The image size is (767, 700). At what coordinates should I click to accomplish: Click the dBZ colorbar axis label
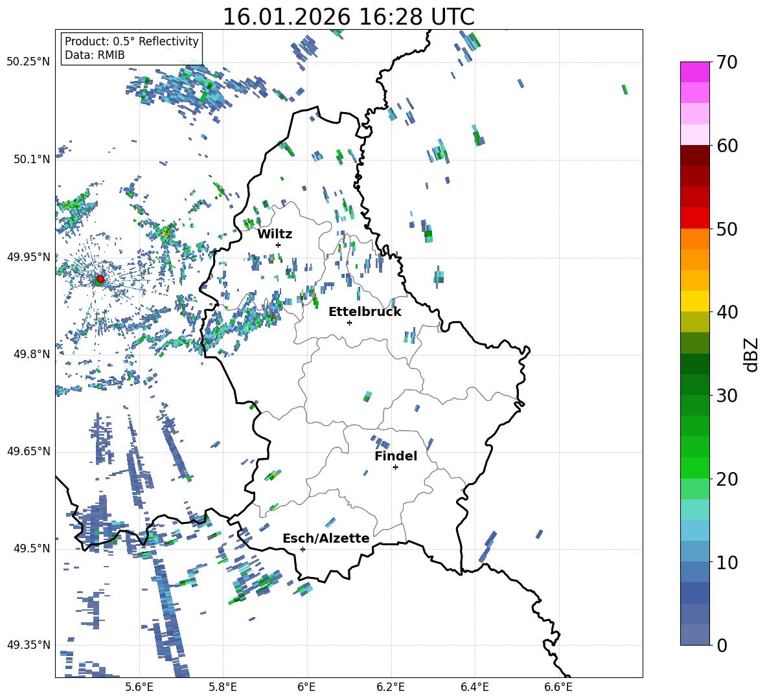[752, 354]
